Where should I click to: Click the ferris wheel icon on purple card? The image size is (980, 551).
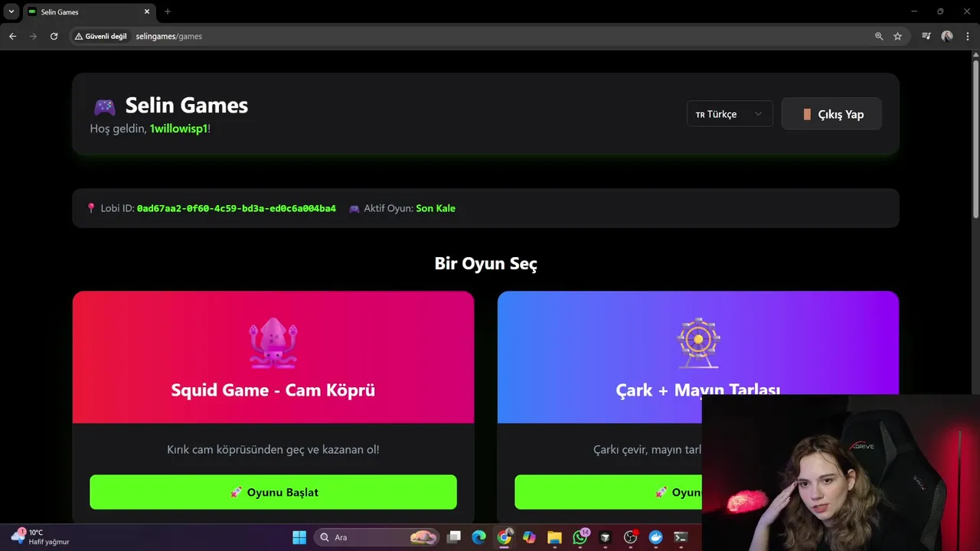(698, 344)
